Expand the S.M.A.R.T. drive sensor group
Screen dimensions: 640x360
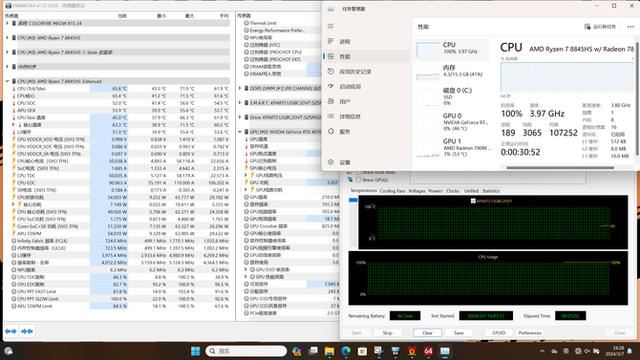[x=240, y=102]
